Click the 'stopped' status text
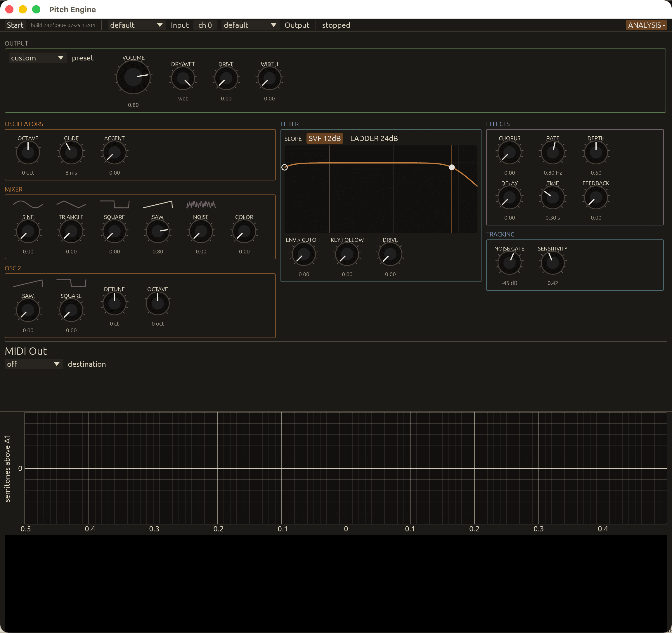The width and height of the screenshot is (672, 633). click(336, 25)
